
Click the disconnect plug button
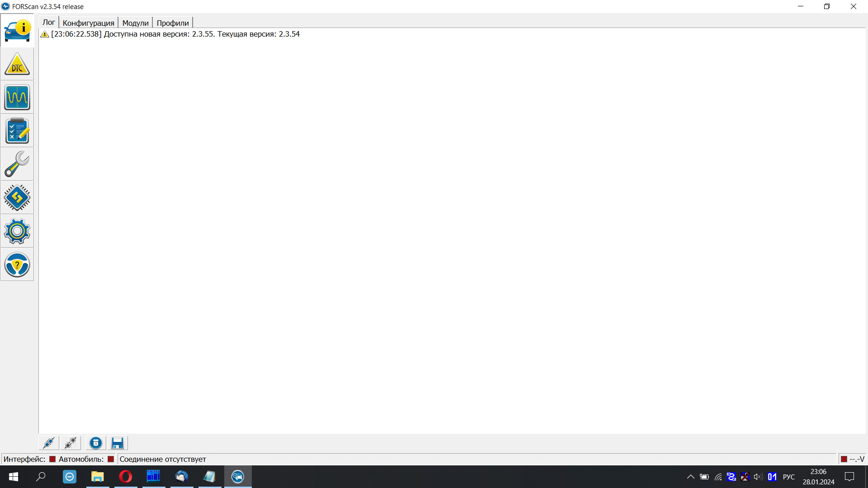tap(71, 443)
